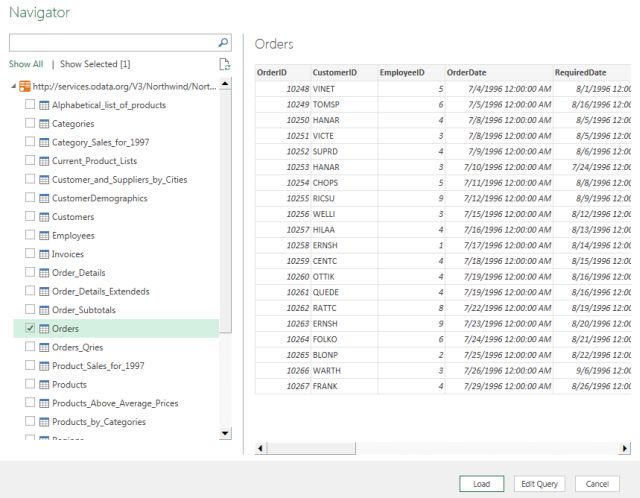The height and width of the screenshot is (498, 640).
Task: Click the Order_Details table icon
Action: click(44, 272)
